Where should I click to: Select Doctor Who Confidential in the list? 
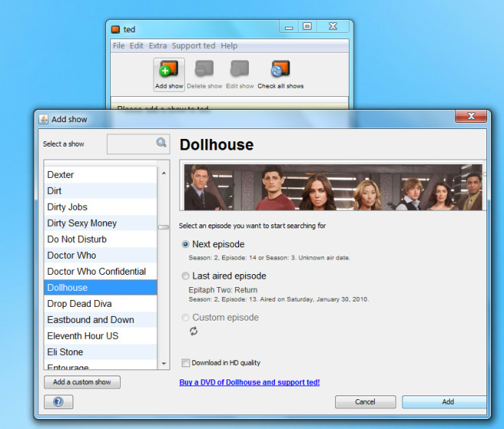[x=100, y=271]
